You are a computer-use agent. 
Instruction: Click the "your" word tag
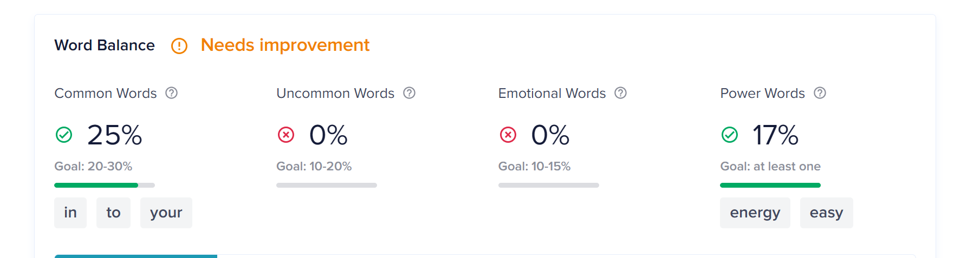tap(166, 213)
